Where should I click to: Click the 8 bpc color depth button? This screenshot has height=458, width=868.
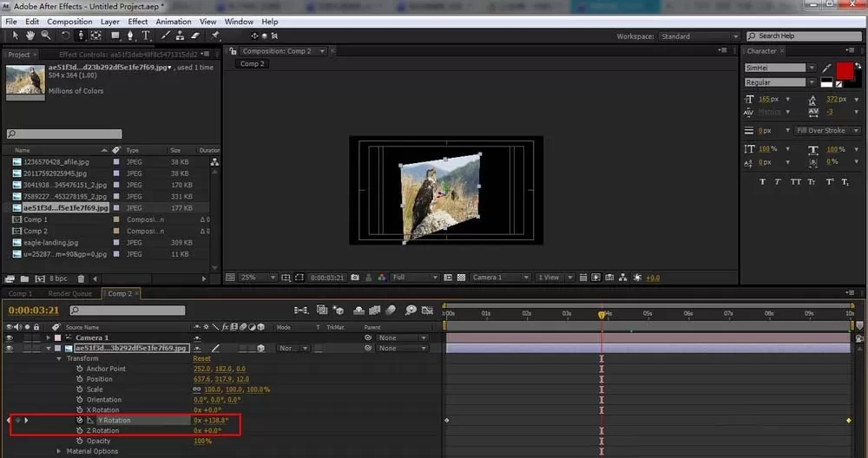point(58,278)
